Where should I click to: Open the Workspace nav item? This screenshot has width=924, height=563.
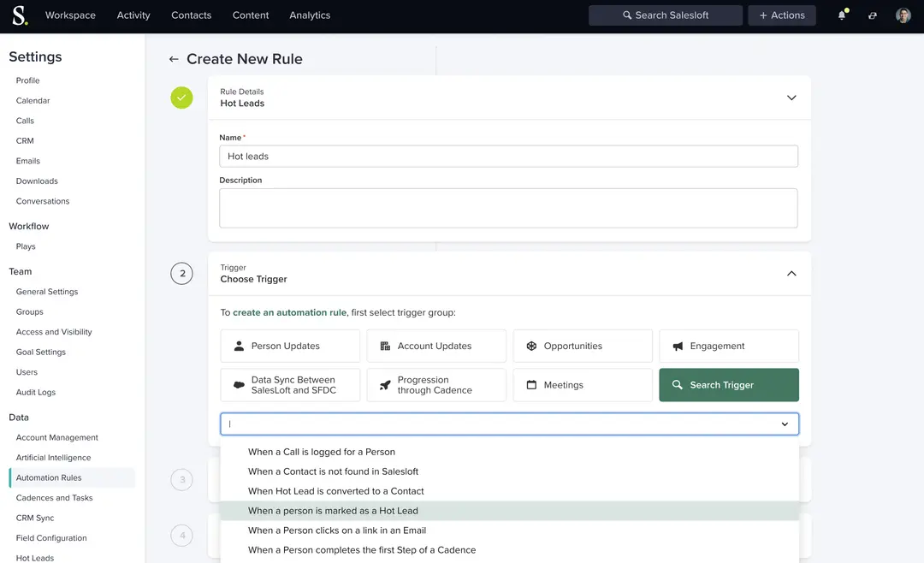click(70, 15)
